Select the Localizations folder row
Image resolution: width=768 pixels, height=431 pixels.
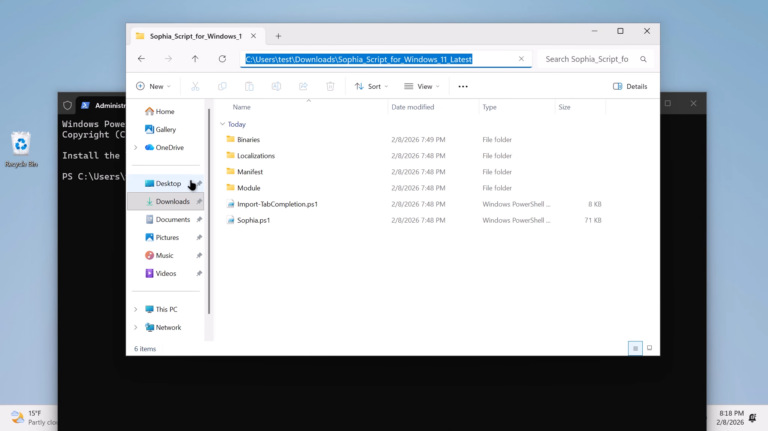pyautogui.click(x=414, y=156)
